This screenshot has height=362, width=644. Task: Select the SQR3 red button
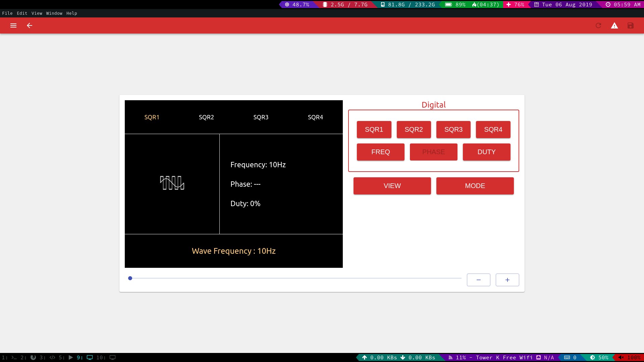453,129
